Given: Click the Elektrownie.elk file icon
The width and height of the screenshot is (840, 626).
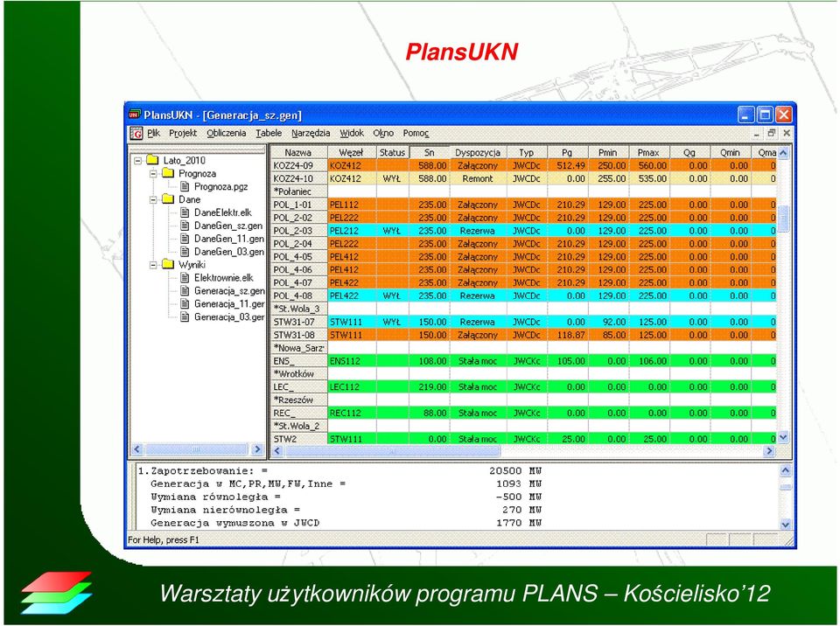Looking at the screenshot, I should tap(185, 277).
